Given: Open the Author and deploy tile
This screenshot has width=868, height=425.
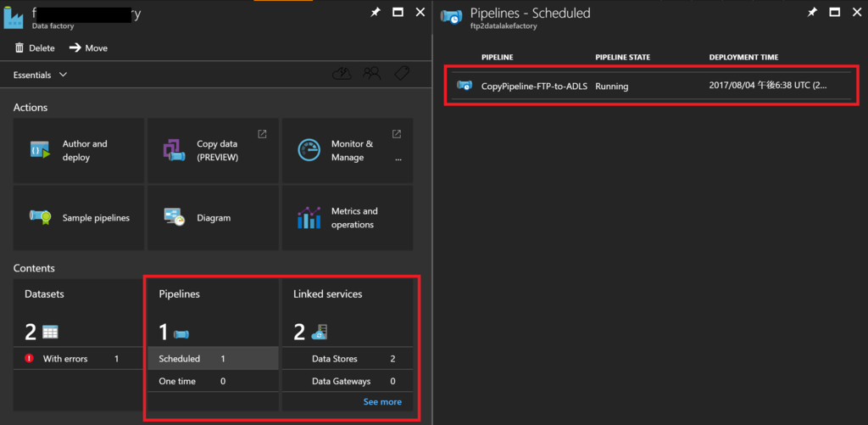Looking at the screenshot, I should click(79, 150).
